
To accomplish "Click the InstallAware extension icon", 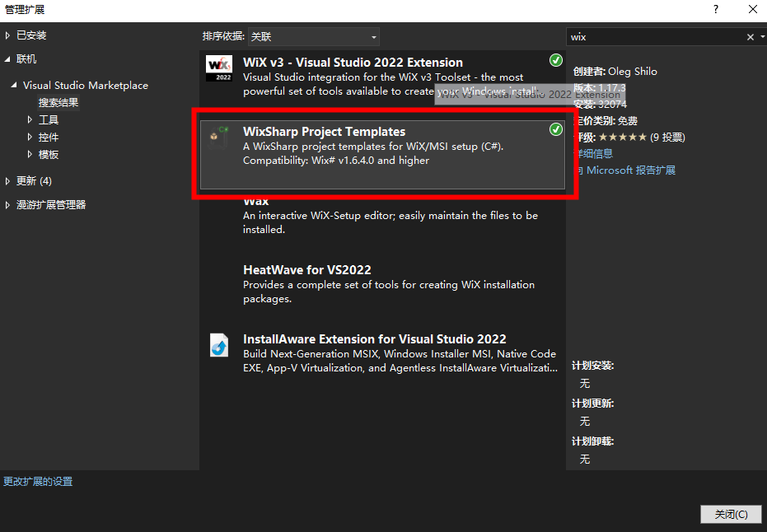I will (x=218, y=345).
